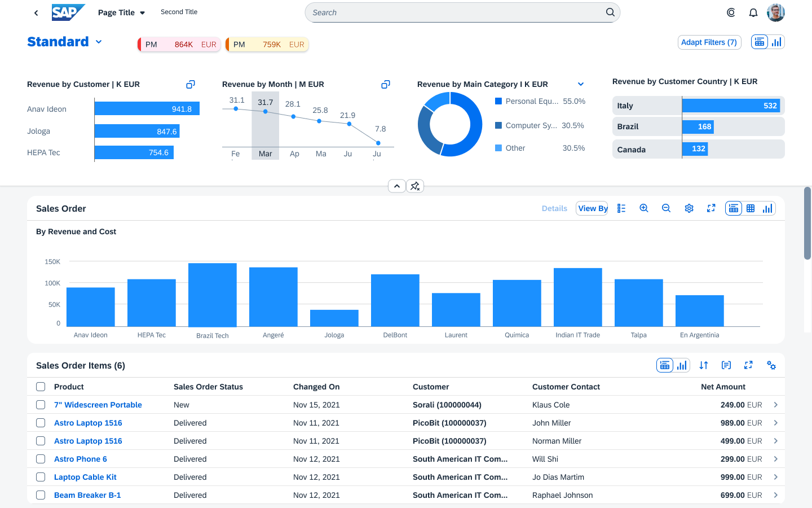The width and height of the screenshot is (812, 508).
Task: Switch filter bar to compact view icon
Action: [x=760, y=42]
